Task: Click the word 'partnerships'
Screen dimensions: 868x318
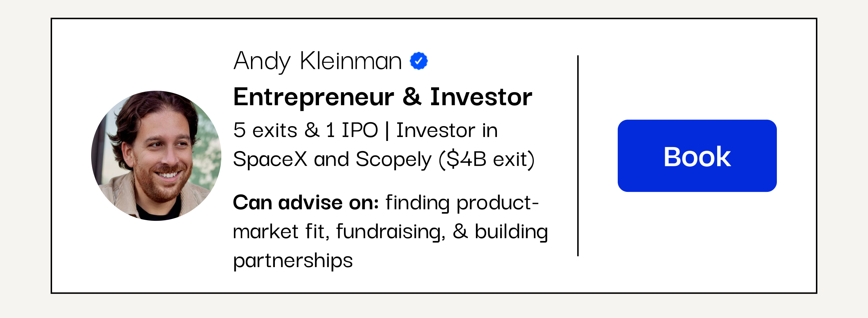Action: point(293,261)
